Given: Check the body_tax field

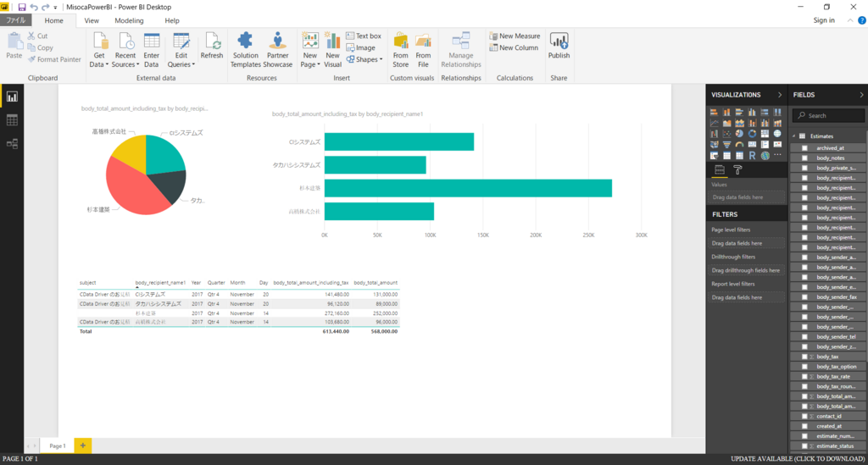Looking at the screenshot, I should pos(804,357).
